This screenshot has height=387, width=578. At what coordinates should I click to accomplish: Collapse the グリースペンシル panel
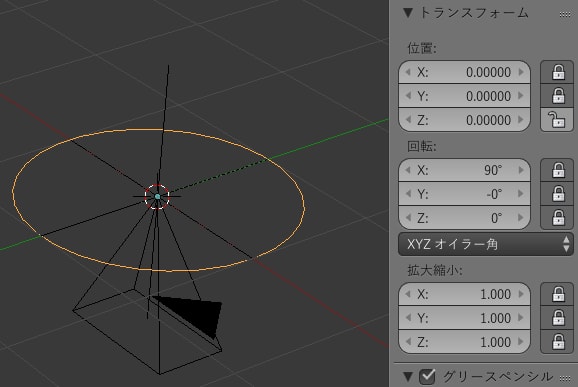coord(408,377)
